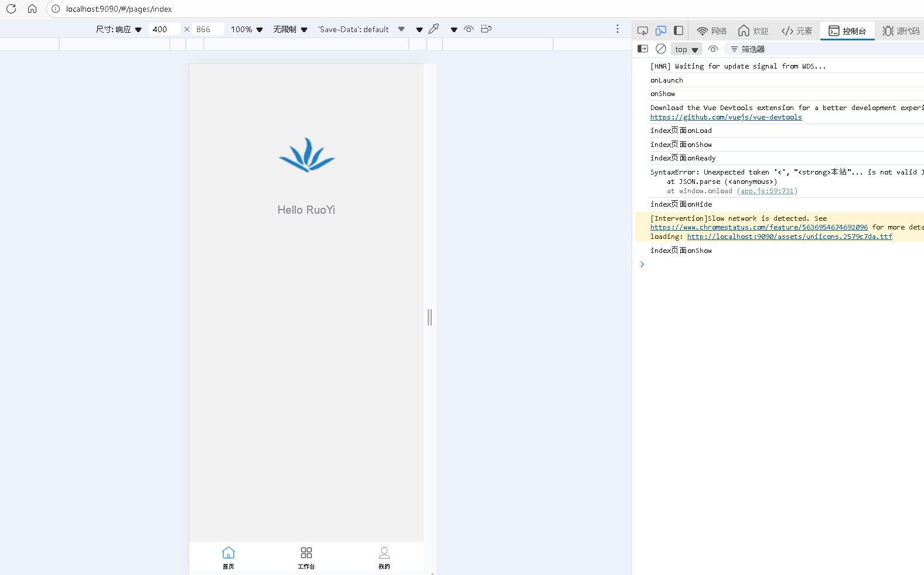Toggle device emulation mode icon
Viewport: 924px width, 575px height.
pos(661,31)
